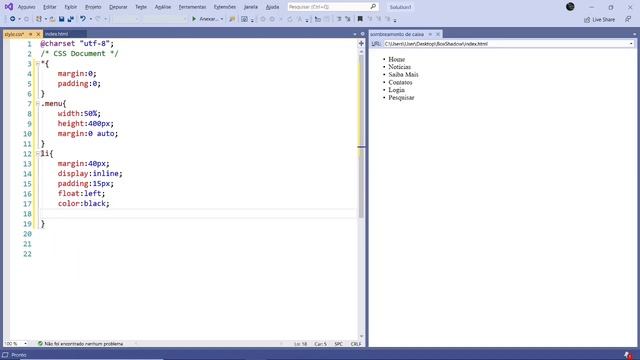Open the preview pane window dropdown
Screen dimensions: 640x360
point(634,34)
